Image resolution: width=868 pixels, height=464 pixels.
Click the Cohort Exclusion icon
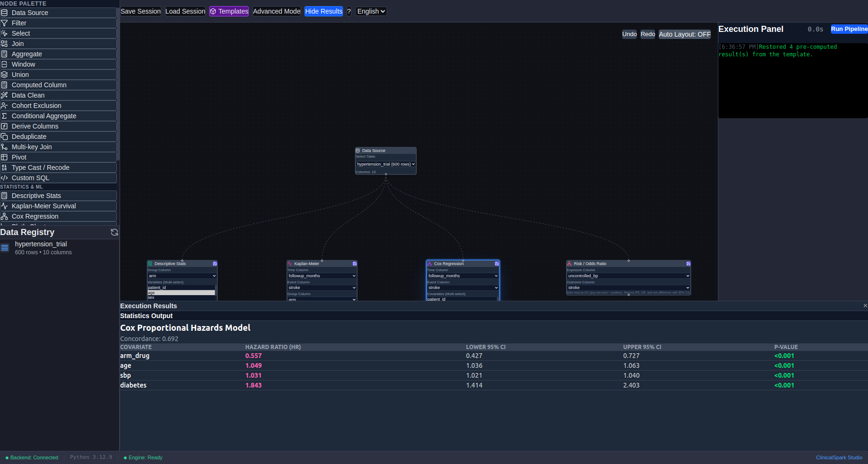point(4,106)
